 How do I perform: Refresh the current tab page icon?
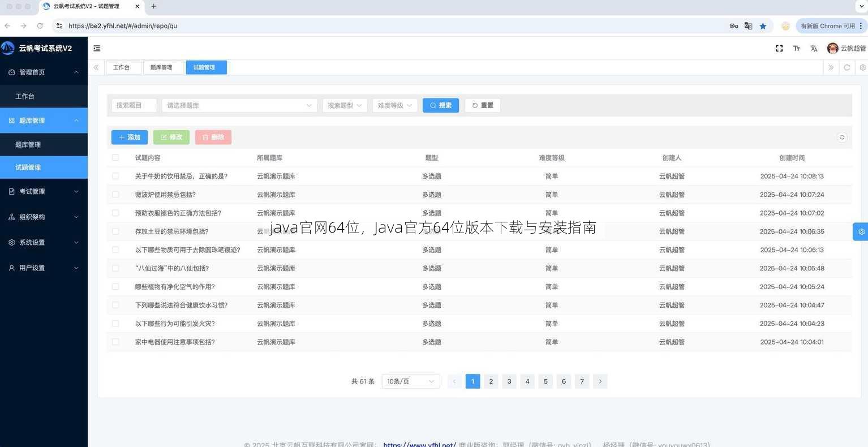click(847, 67)
